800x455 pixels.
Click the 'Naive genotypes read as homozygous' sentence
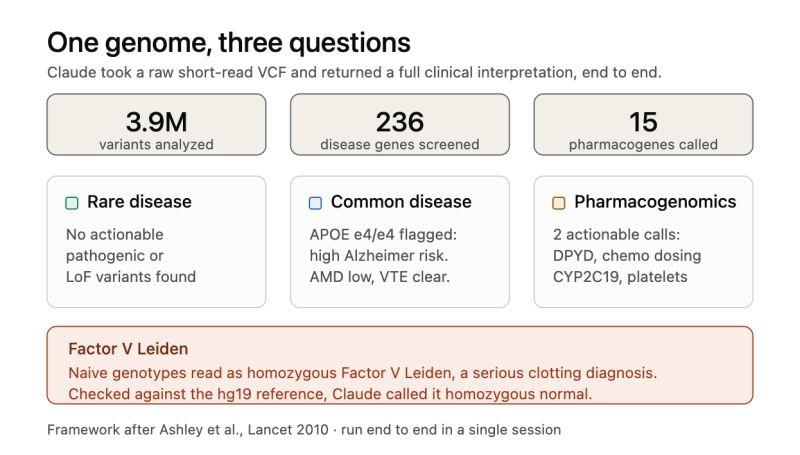(x=362, y=373)
